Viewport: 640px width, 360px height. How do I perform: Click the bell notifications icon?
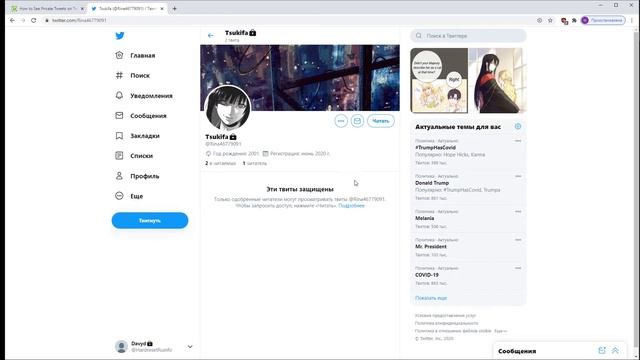click(x=119, y=95)
